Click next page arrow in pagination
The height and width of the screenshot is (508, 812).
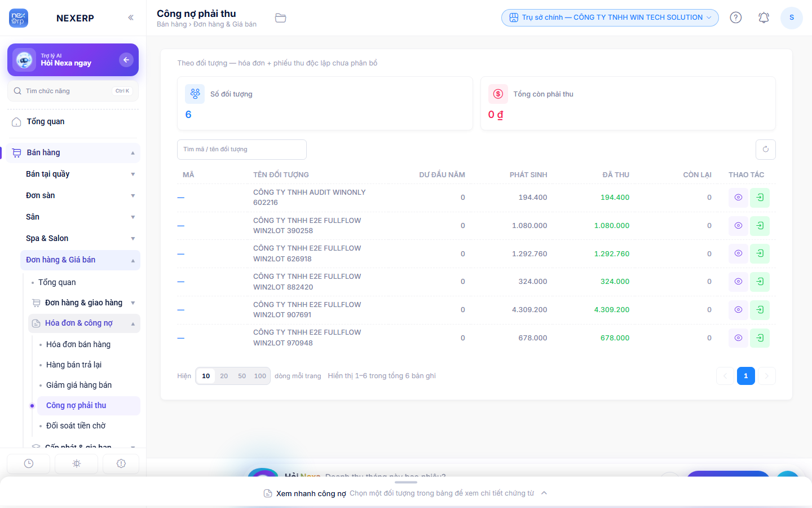(767, 376)
